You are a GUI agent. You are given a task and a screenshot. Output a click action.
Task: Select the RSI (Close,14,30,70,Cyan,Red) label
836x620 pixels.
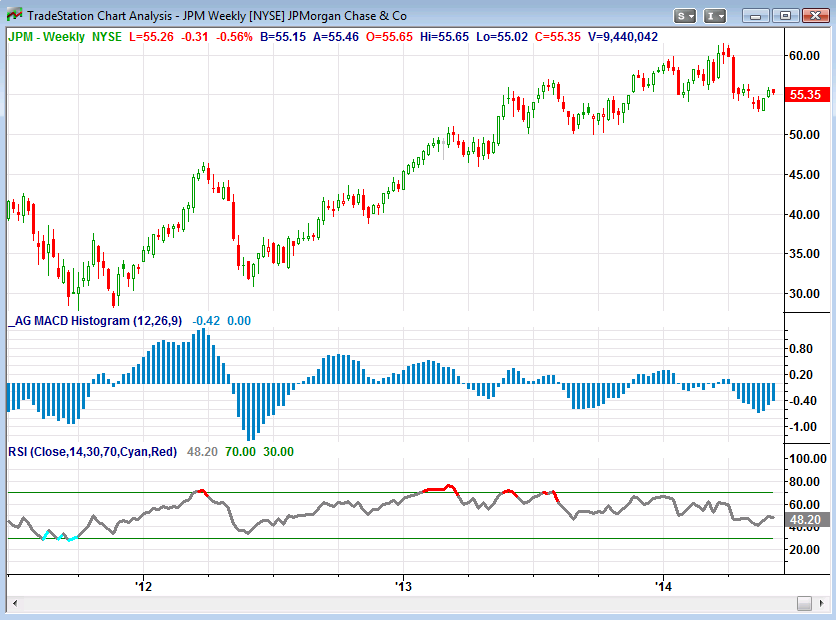pyautogui.click(x=92, y=452)
